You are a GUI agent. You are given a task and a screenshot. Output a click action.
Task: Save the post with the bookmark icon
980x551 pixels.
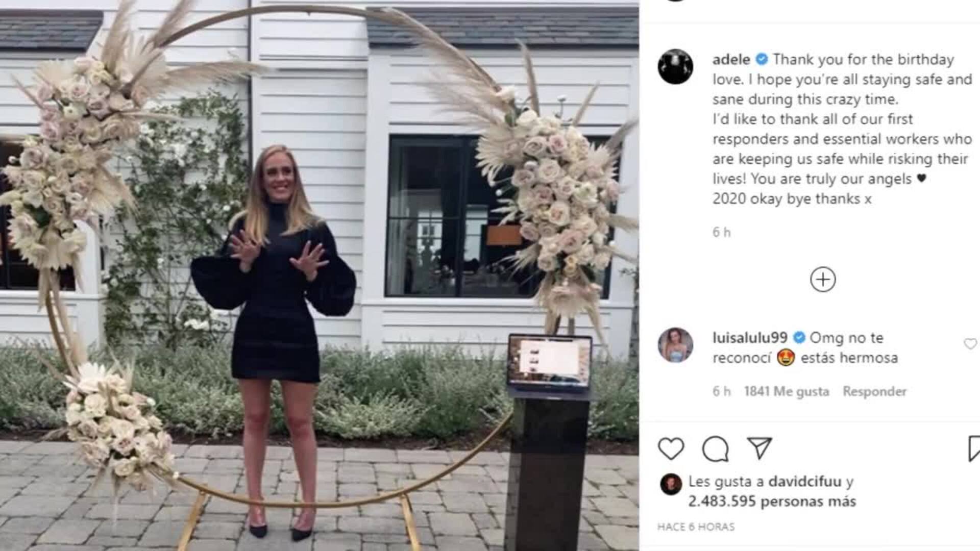[x=974, y=449]
